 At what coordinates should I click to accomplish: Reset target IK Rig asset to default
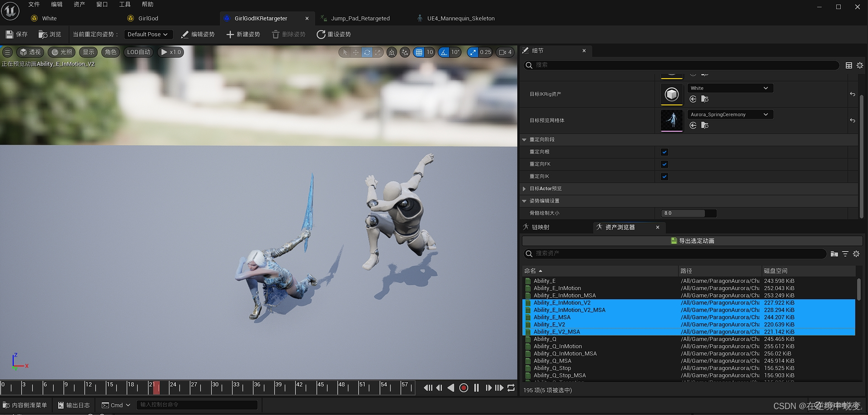(x=853, y=94)
